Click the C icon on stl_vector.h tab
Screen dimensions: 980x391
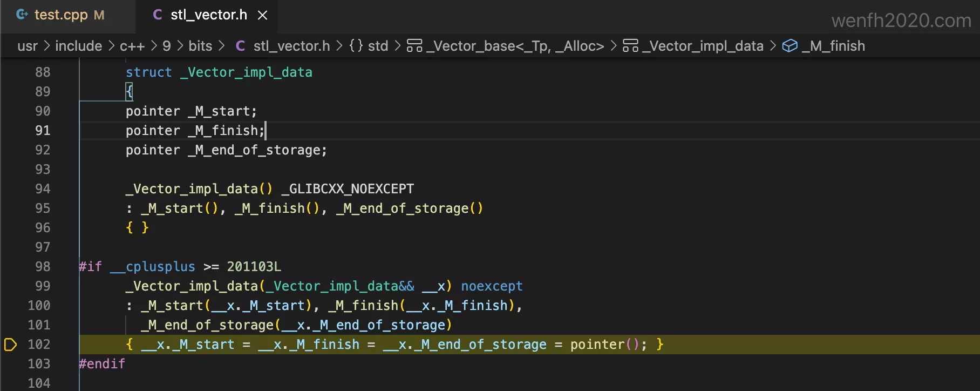[x=158, y=15]
